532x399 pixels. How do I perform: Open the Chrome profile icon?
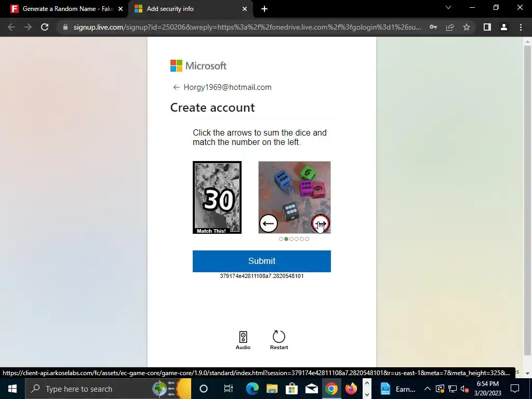[504, 27]
